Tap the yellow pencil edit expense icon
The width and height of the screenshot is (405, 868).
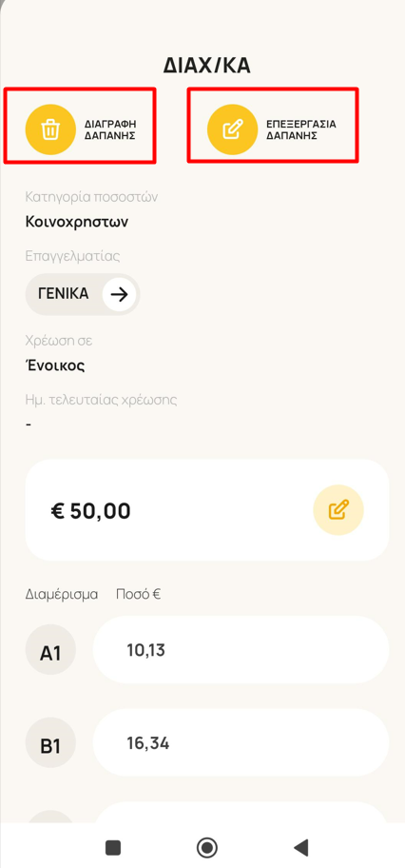(232, 129)
